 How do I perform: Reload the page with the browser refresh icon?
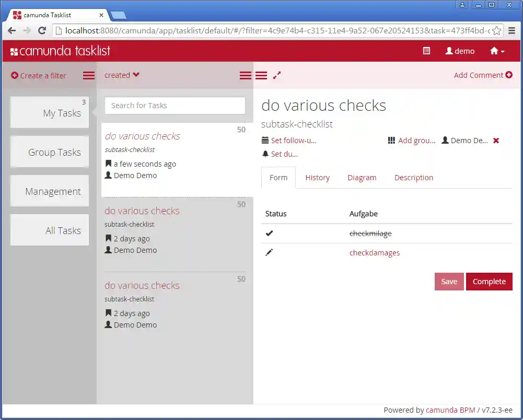coord(42,31)
